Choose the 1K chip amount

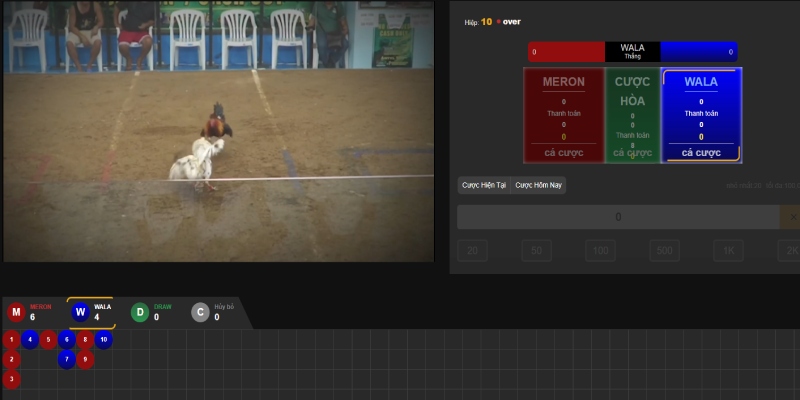[727, 251]
